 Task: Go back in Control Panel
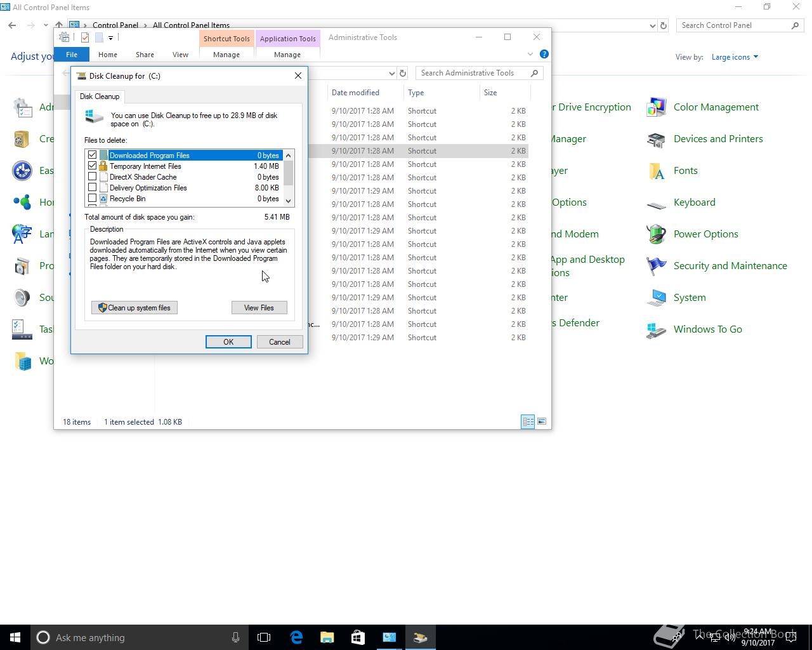[12, 25]
